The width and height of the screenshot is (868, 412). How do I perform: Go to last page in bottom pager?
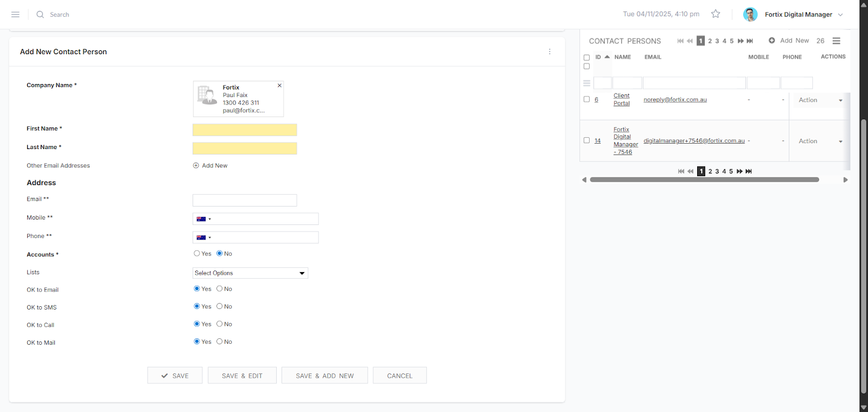(x=749, y=171)
